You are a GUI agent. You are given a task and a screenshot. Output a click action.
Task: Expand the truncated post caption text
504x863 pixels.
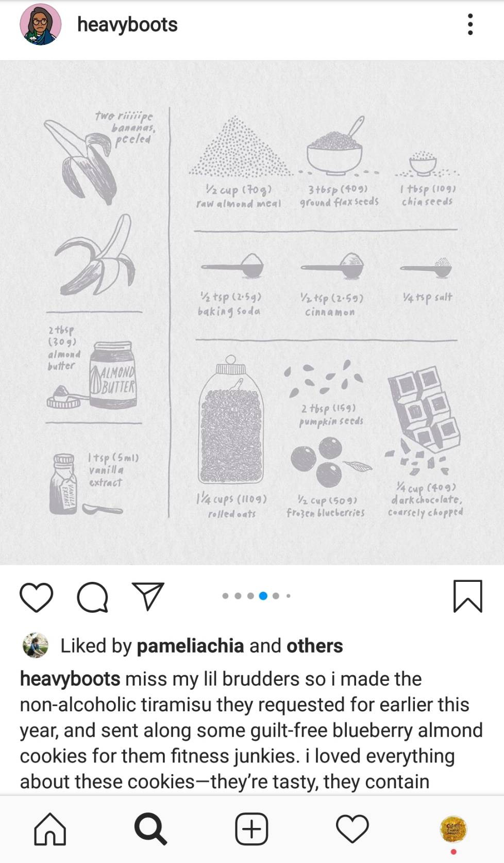click(x=251, y=730)
